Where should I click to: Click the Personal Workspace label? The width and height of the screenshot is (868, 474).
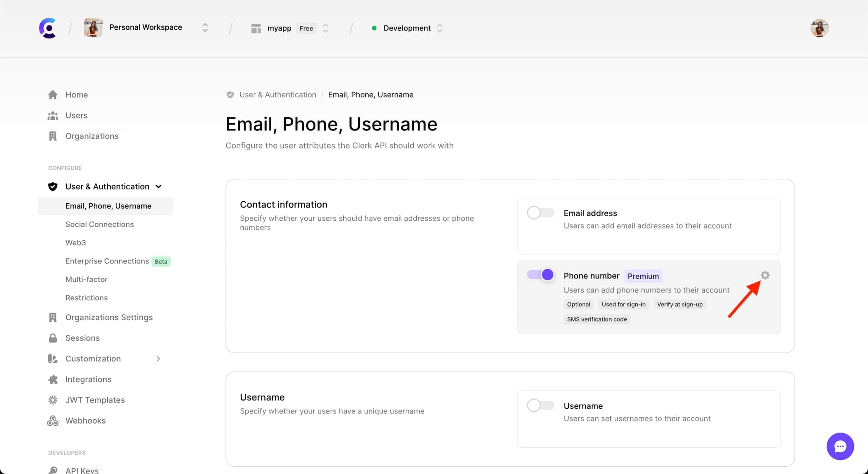[146, 27]
